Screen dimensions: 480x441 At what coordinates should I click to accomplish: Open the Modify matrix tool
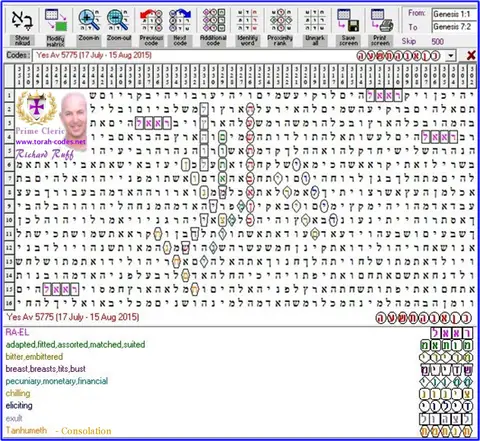(x=56, y=20)
